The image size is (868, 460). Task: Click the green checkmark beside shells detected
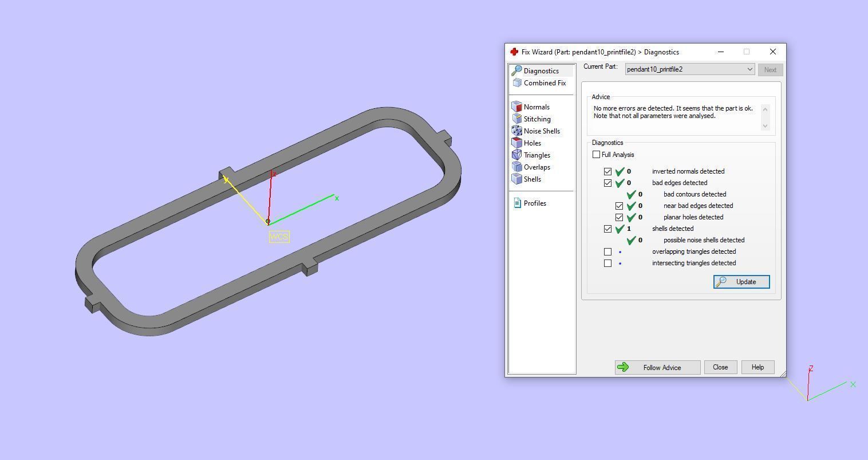(x=620, y=228)
